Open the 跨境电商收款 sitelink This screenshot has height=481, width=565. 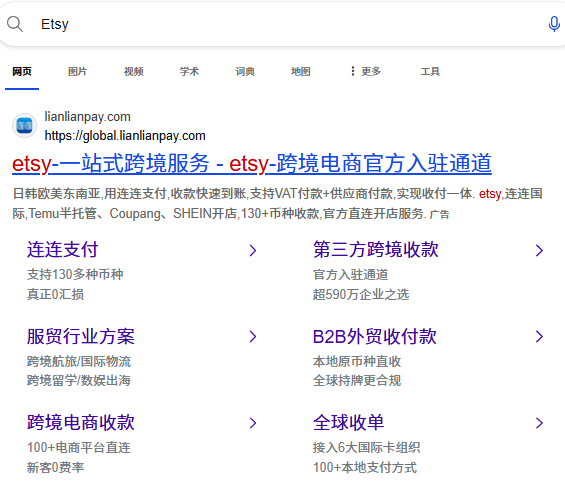81,422
